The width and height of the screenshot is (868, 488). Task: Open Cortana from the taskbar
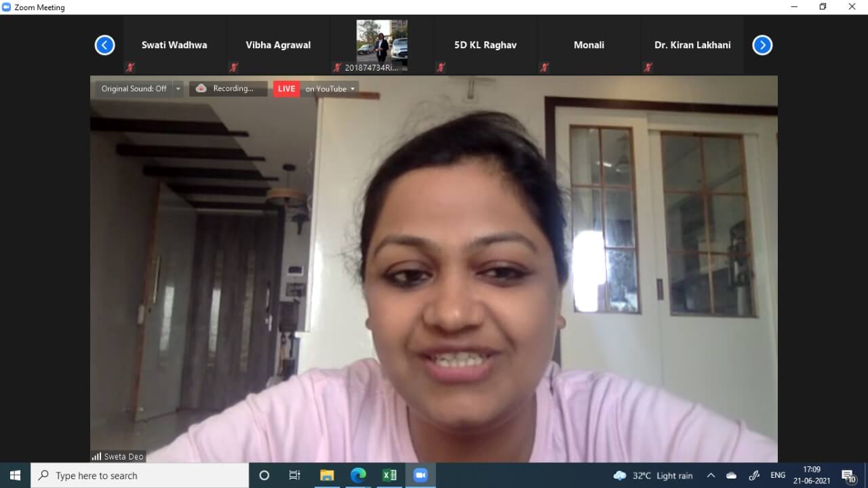(x=264, y=475)
